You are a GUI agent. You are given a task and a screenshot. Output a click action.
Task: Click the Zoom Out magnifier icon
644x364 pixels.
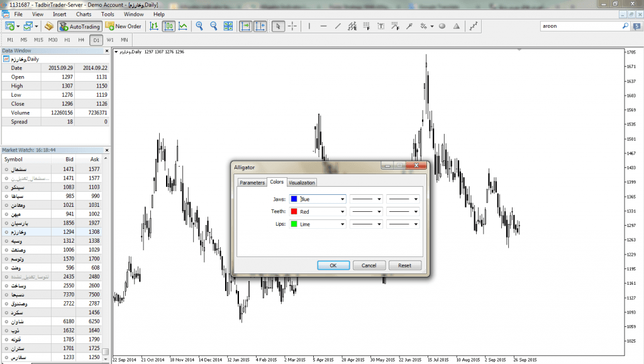[x=214, y=26]
